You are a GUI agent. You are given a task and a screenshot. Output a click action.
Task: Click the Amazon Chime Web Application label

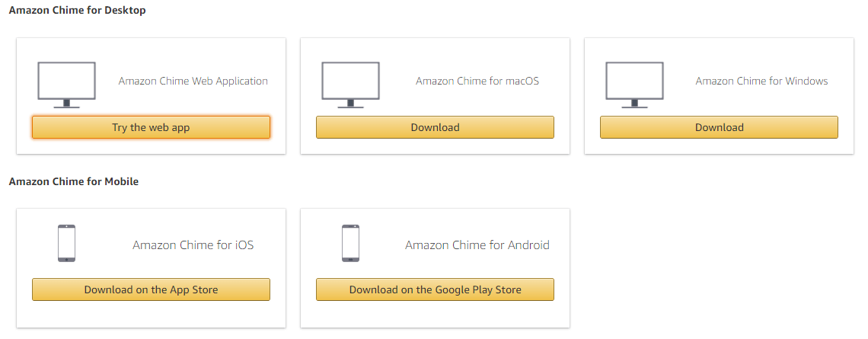coord(193,81)
